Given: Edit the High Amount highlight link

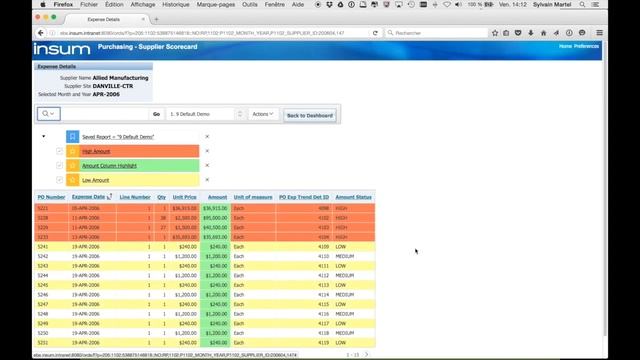Looking at the screenshot, I should point(96,151).
